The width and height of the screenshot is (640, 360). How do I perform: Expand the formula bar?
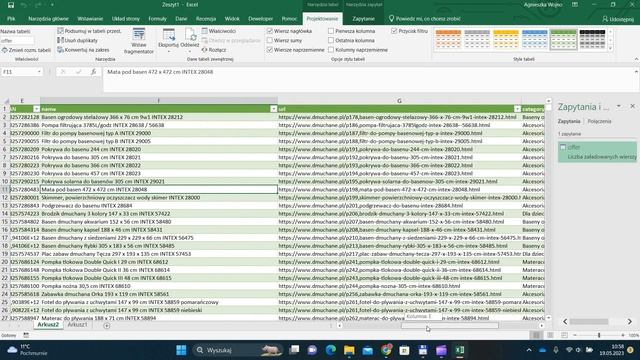(636, 72)
